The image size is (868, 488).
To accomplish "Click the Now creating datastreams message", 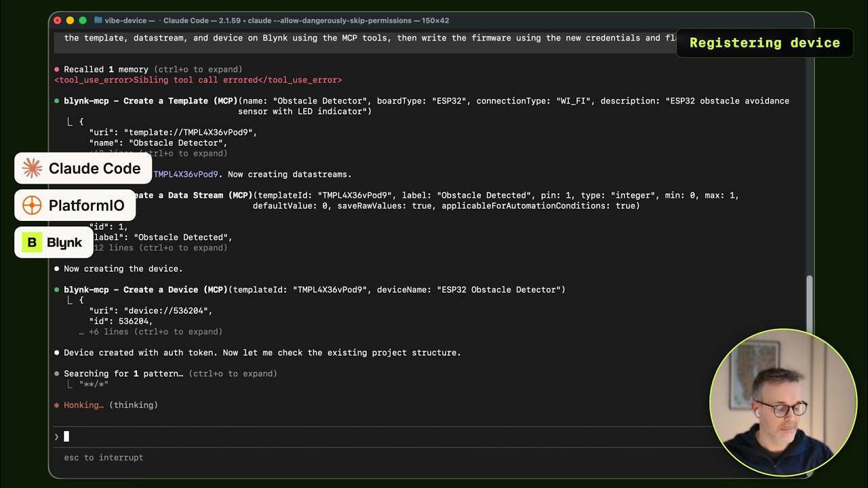I will point(290,175).
